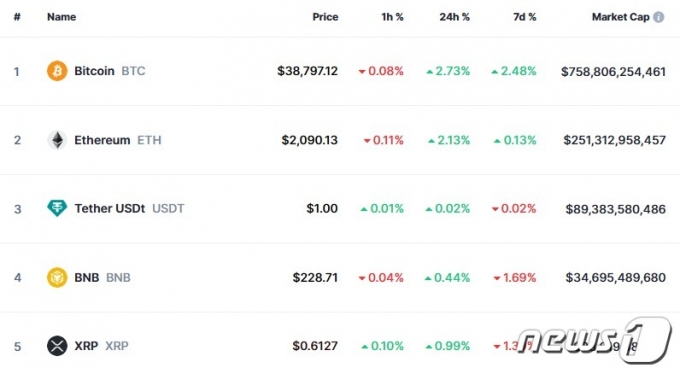The height and width of the screenshot is (374, 680).
Task: Click the Market Cap info icon
Action: click(658, 17)
